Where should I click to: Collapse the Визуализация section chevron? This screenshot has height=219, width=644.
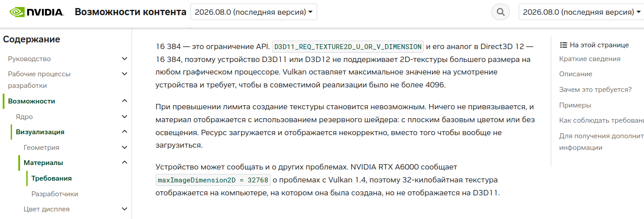tap(124, 132)
